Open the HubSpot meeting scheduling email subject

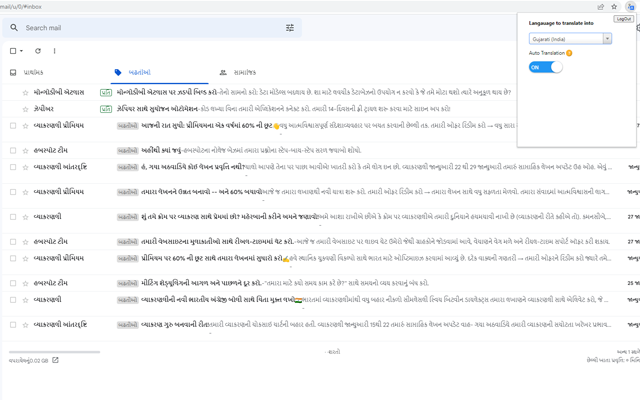(x=201, y=283)
